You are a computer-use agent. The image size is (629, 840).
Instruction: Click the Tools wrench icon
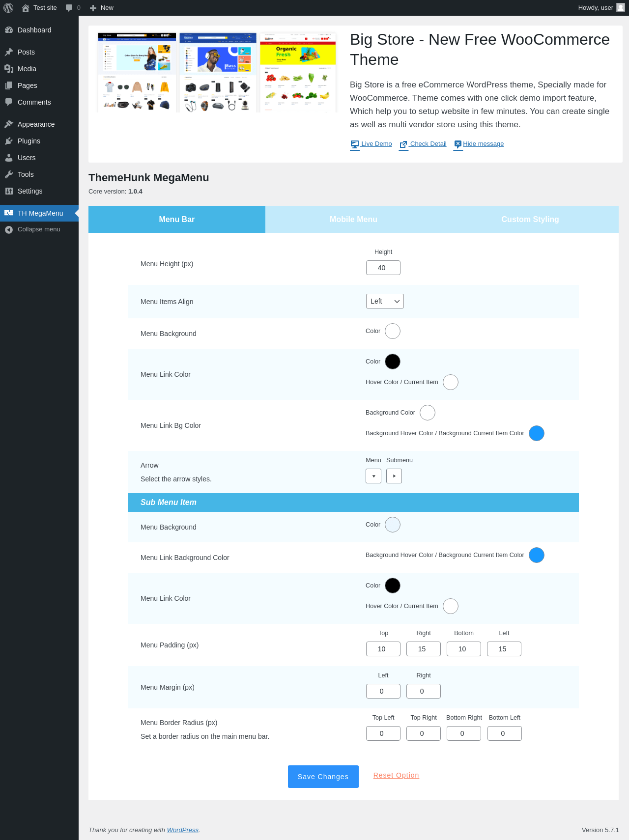9,174
